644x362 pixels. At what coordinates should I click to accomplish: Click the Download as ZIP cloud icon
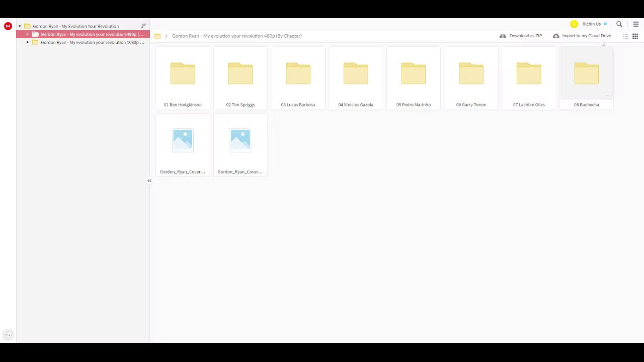coord(503,36)
